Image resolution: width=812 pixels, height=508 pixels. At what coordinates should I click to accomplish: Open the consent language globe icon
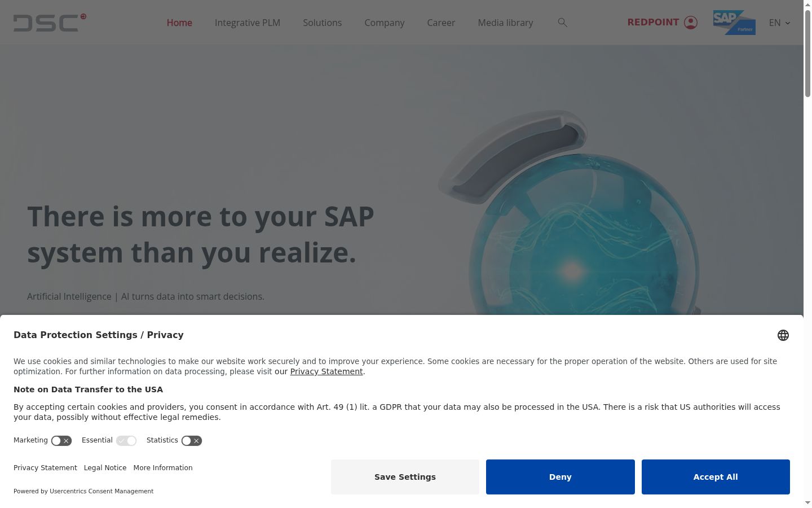783,335
